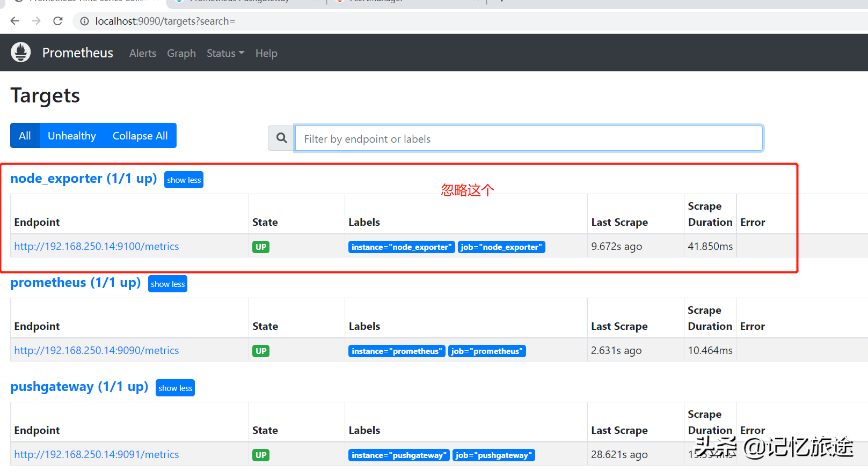Click job="prometheus" label badge
Image resolution: width=868 pixels, height=472 pixels.
[487, 351]
